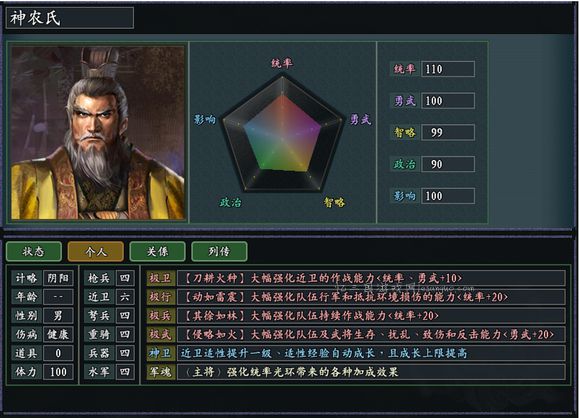Screen dimensions: 579x418
Task: Click the 神农氏 name field at top
Action: coord(70,18)
